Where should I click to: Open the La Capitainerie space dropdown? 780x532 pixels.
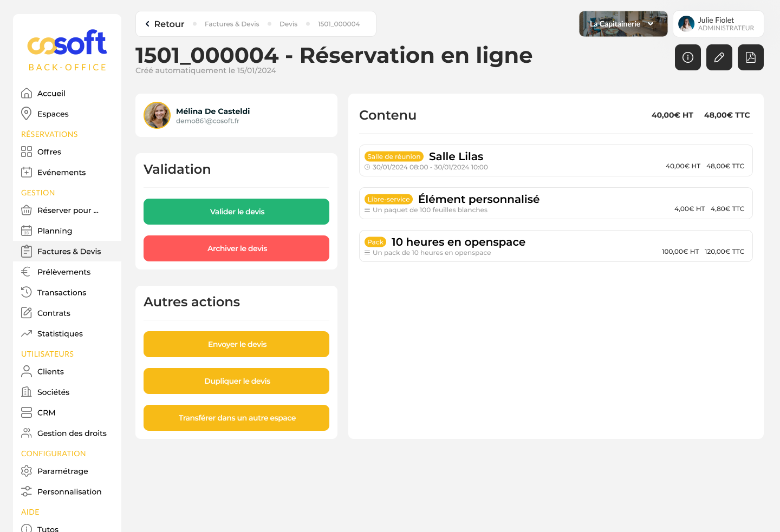click(623, 24)
